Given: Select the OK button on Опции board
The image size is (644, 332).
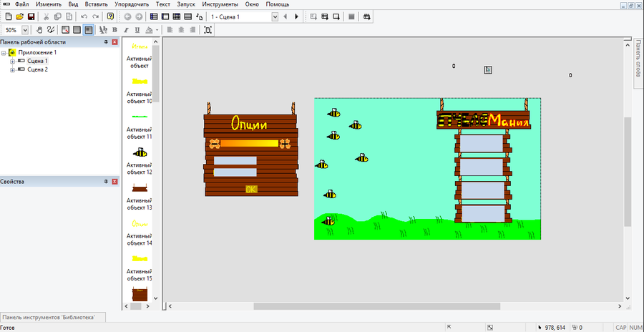Looking at the screenshot, I should tap(251, 189).
